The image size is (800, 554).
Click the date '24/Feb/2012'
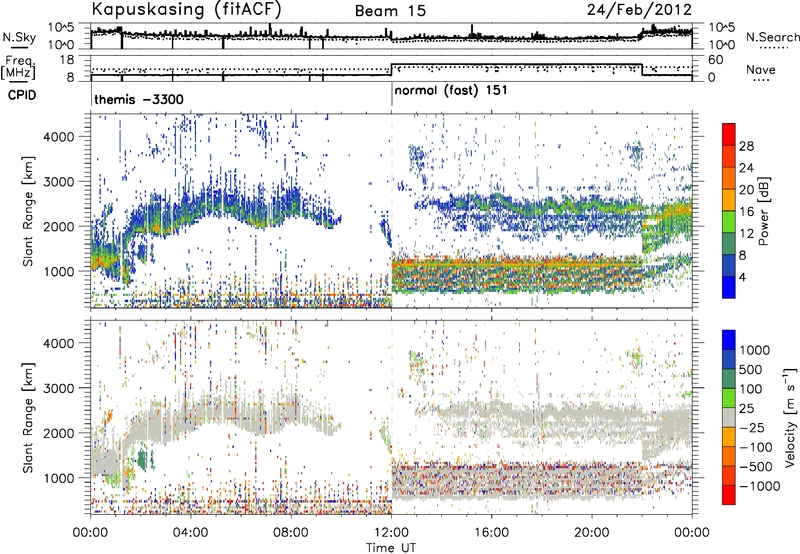point(639,10)
